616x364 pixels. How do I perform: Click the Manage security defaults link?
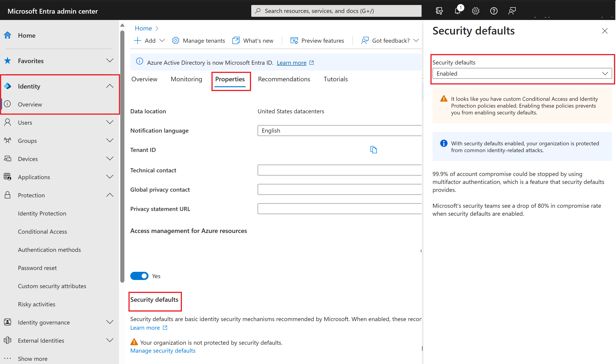[163, 351]
